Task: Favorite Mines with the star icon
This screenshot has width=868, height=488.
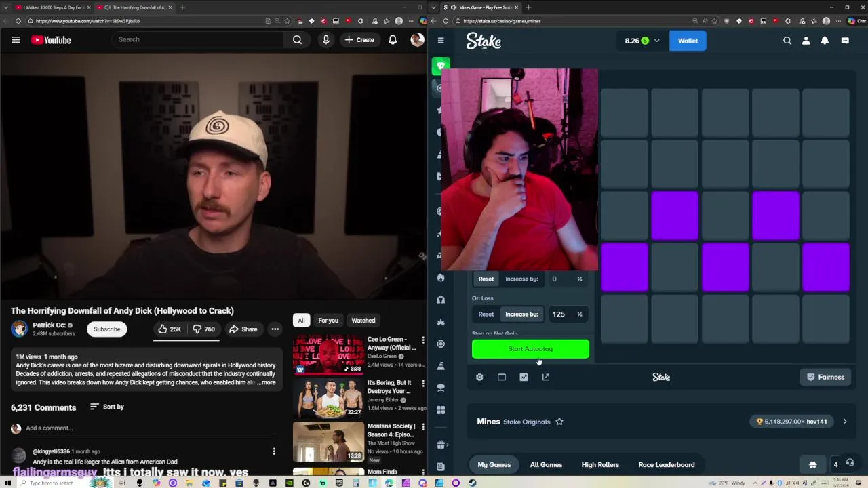Action: pos(559,422)
